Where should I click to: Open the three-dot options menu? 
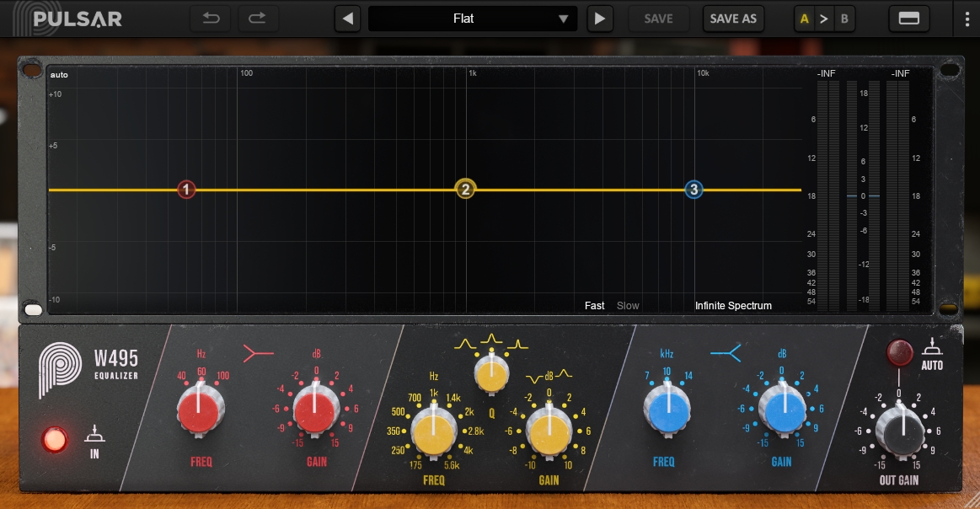click(x=967, y=19)
